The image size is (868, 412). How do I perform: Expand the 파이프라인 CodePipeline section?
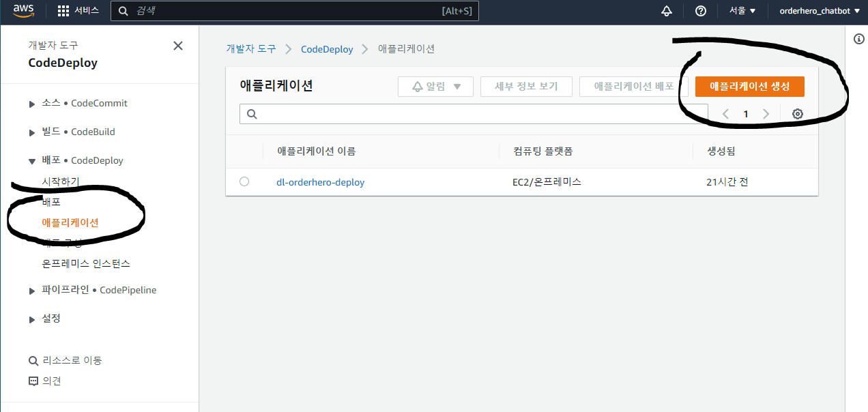pyautogui.click(x=32, y=291)
